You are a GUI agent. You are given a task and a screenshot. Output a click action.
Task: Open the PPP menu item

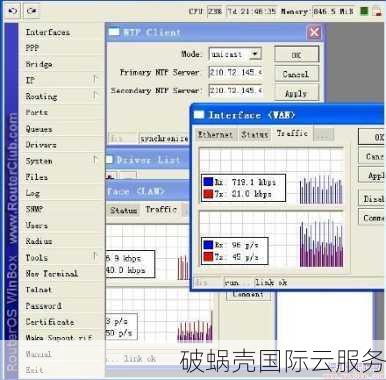pyautogui.click(x=32, y=48)
